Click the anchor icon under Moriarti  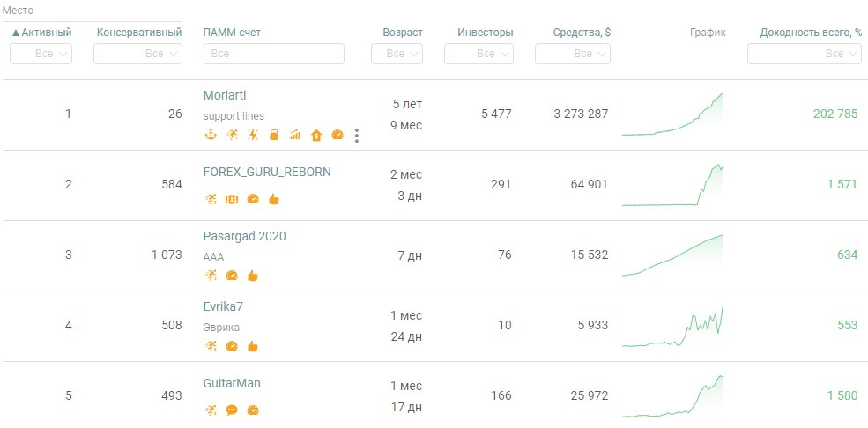coord(210,135)
